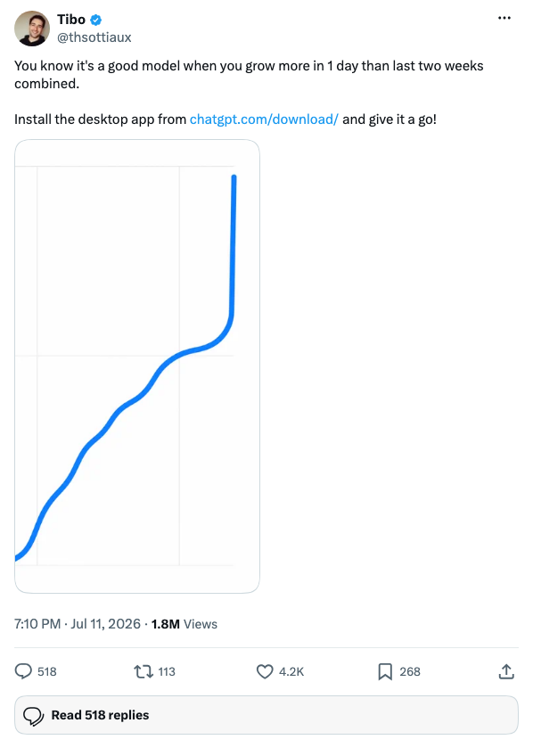This screenshot has width=533, height=756.
Task: Open the chatgpt.com/download/ link
Action: [264, 119]
